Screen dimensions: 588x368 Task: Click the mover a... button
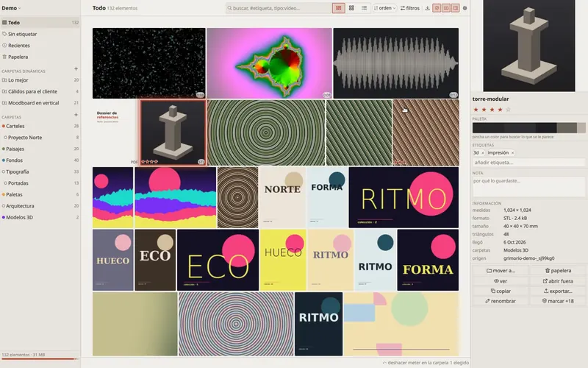coord(501,270)
